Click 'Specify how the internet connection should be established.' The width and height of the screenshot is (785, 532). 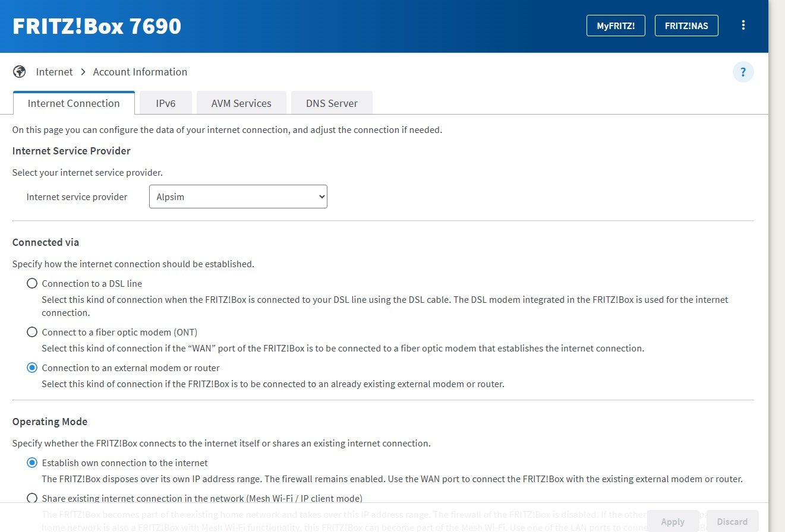[x=133, y=264]
